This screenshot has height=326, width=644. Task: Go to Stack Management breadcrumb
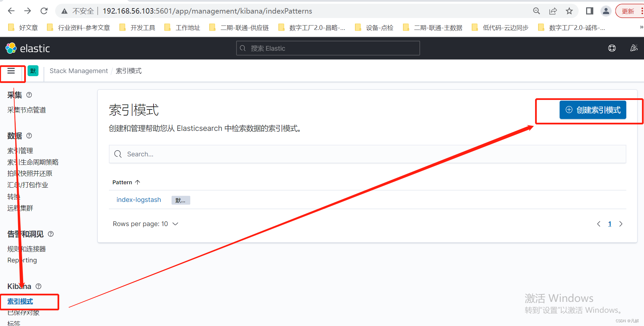79,71
